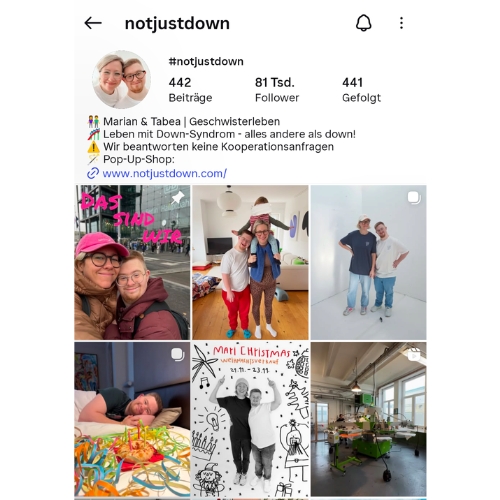Open the notification bell settings
This screenshot has height=500, width=500.
363,23
